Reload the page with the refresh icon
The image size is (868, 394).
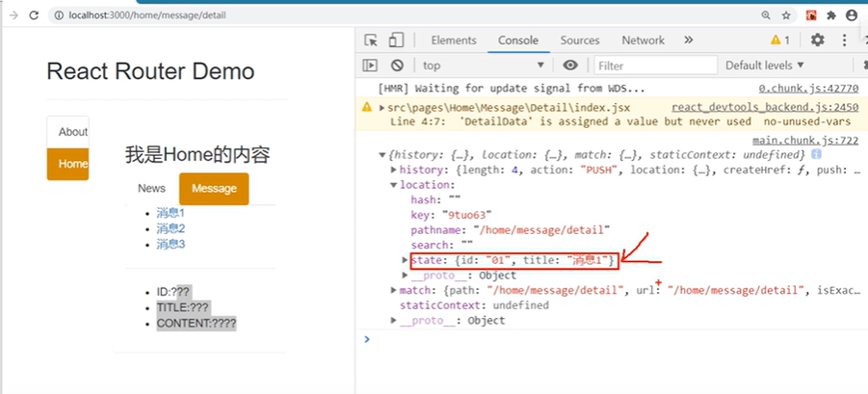click(x=34, y=15)
